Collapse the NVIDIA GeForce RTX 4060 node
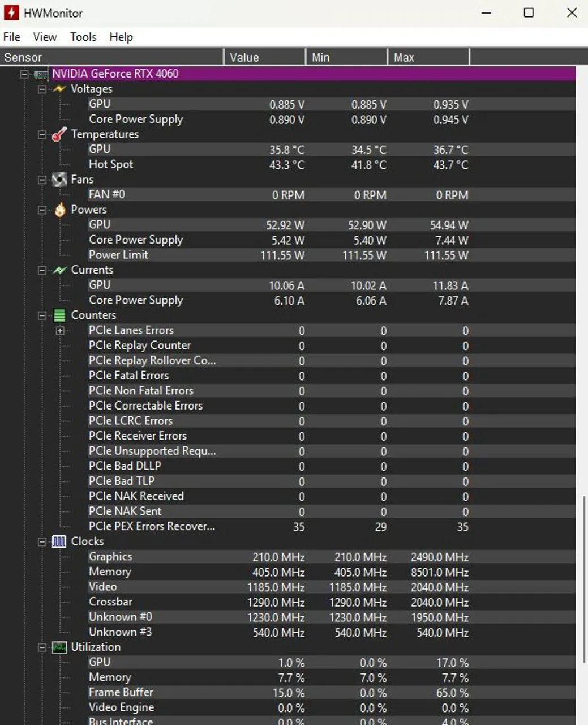This screenshot has height=725, width=588. (x=24, y=74)
